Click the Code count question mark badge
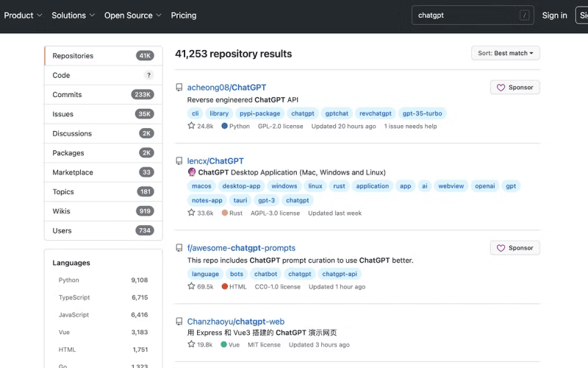The width and height of the screenshot is (588, 368). (x=149, y=75)
